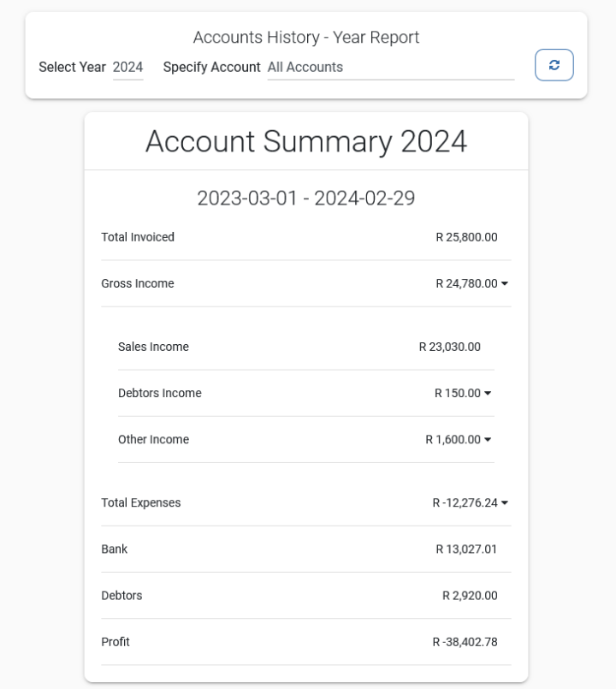Click the Account Summary 2024 heading
This screenshot has width=616, height=689.
pos(306,141)
